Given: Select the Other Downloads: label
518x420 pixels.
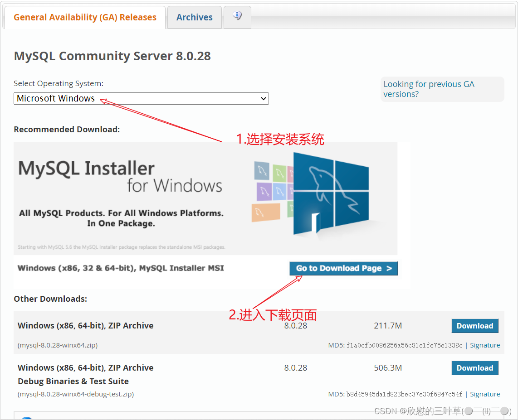Looking at the screenshot, I should pyautogui.click(x=50, y=299).
